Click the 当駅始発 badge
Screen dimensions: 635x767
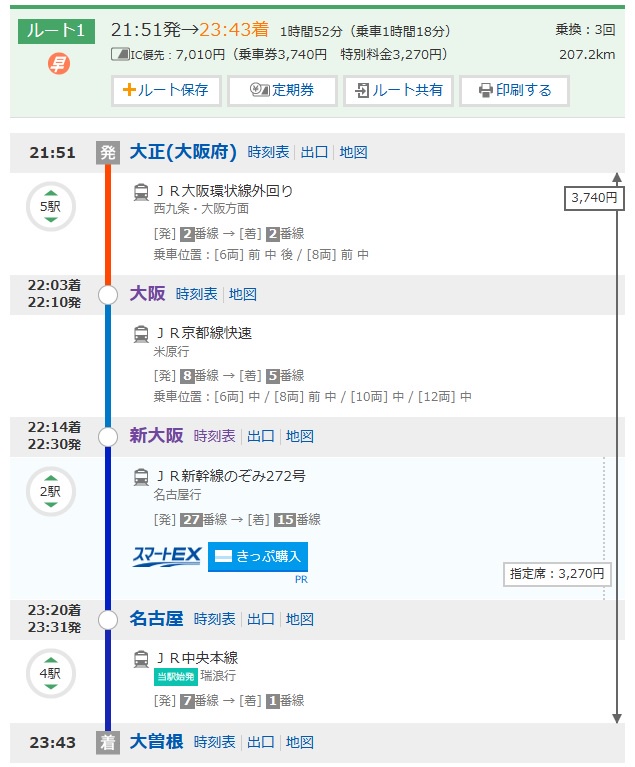coord(176,677)
